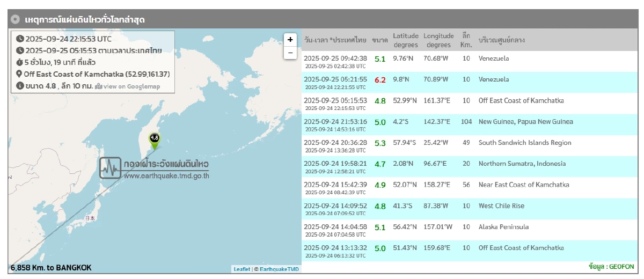Click the stopwatch icon beside elapsed time

click(20, 62)
